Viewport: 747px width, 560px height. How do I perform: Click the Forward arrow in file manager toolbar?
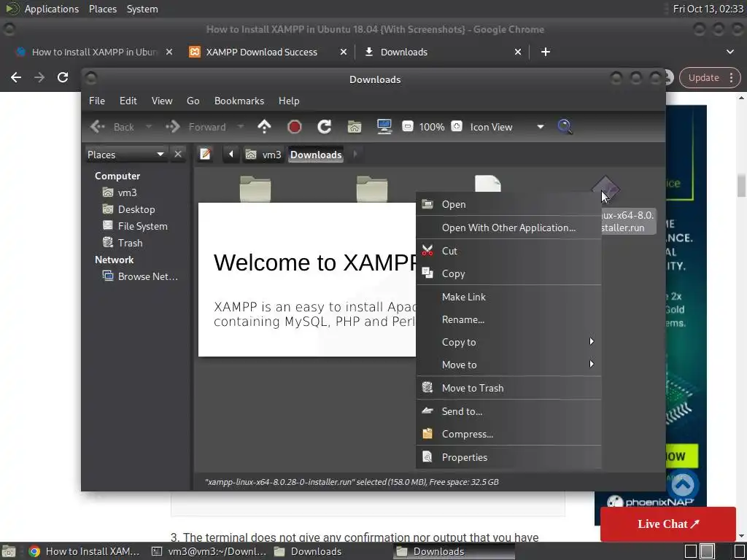[x=172, y=127]
